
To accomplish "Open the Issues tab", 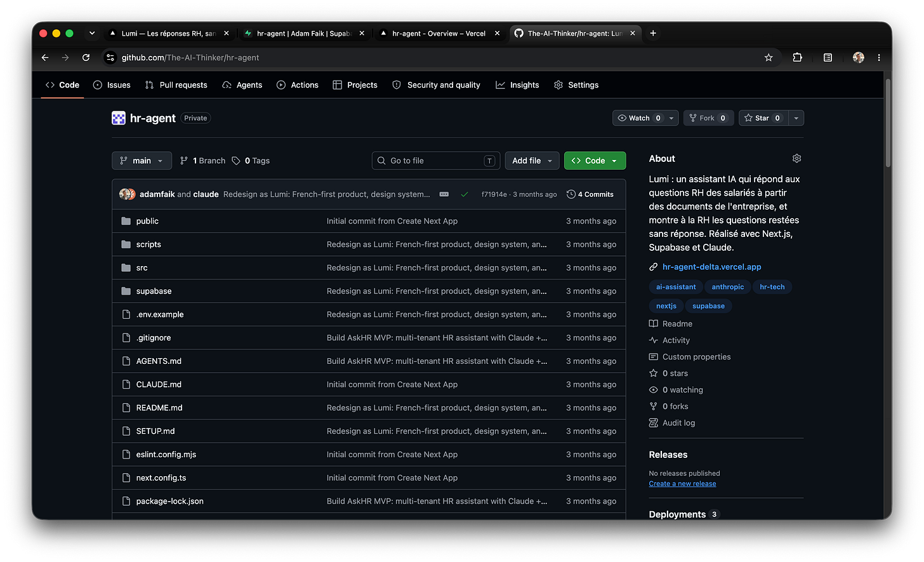I will coord(112,85).
